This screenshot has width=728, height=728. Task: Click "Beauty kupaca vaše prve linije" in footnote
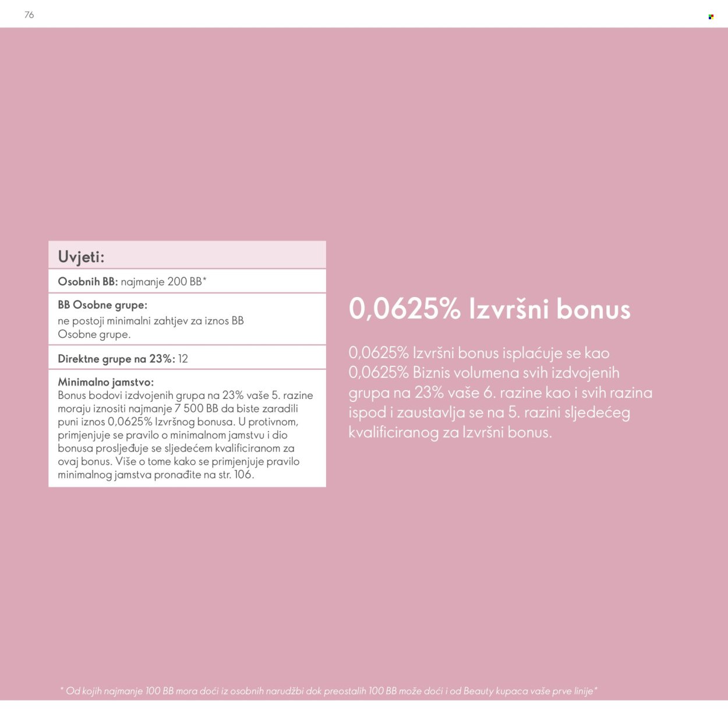[x=529, y=691]
